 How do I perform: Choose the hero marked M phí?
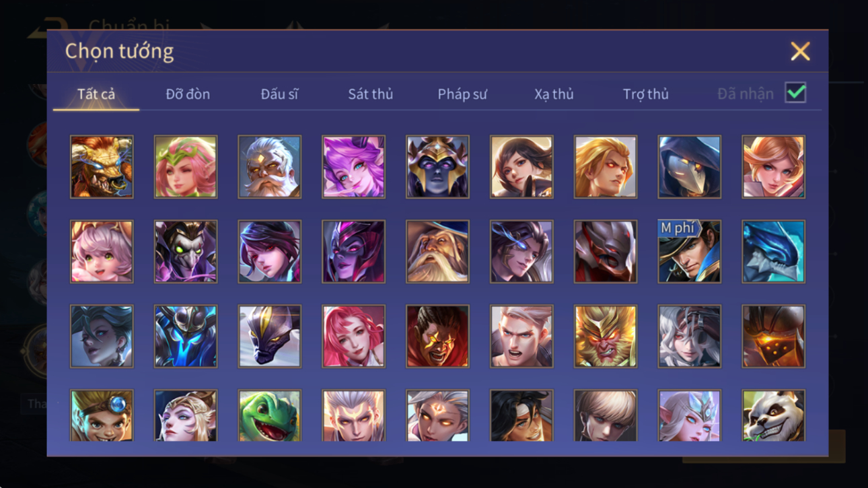tap(689, 252)
